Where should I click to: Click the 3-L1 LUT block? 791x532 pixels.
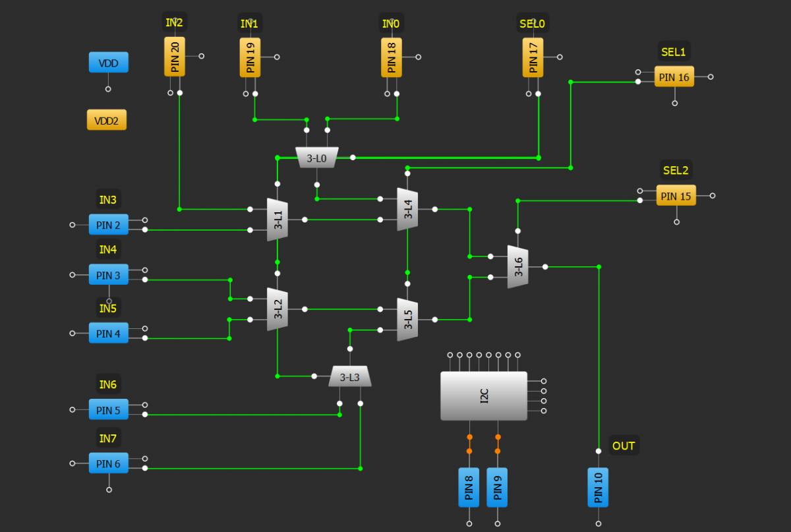[278, 220]
